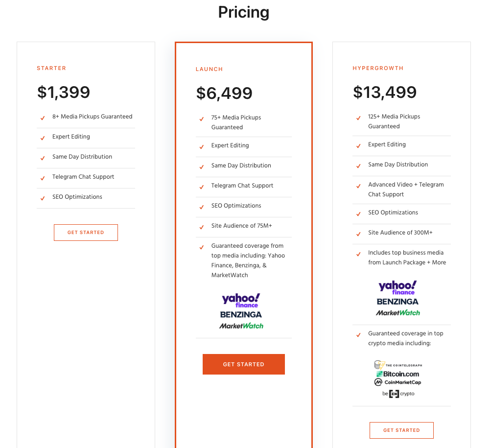491x448 pixels.
Task: Click the CoinMarketCap logo
Action: tap(397, 383)
